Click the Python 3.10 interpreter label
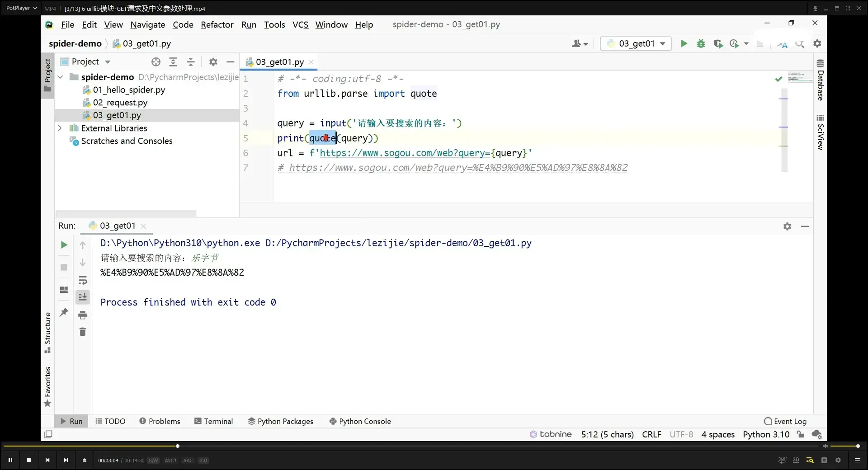This screenshot has height=470, width=868. point(766,434)
